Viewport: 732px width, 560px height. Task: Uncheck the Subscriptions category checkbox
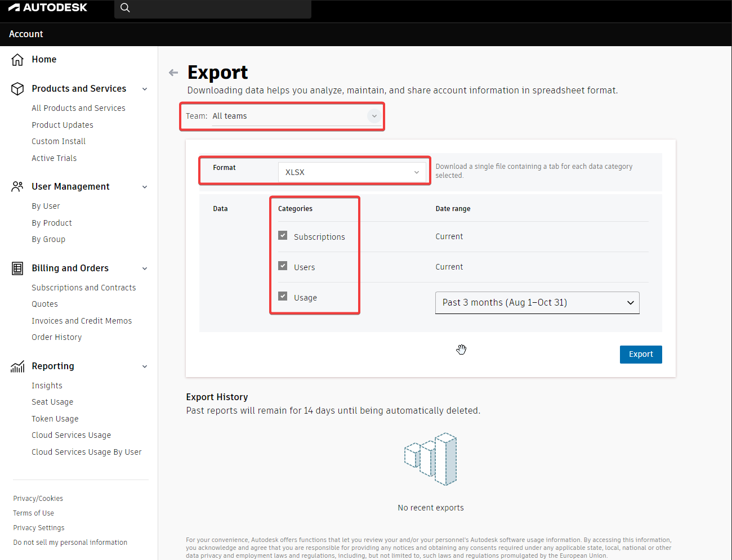click(283, 235)
